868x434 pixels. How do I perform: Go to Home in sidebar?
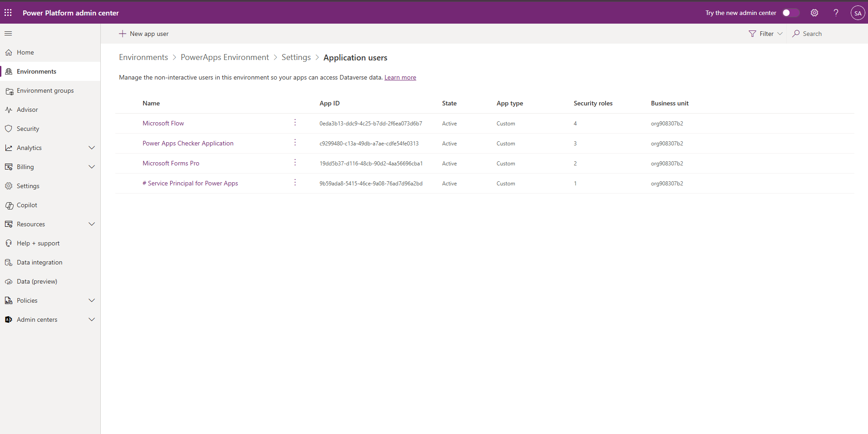pyautogui.click(x=50, y=52)
